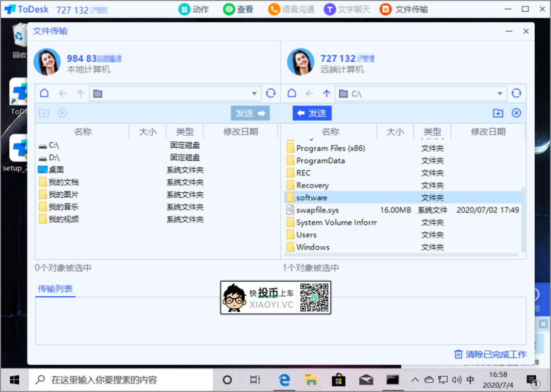Switch to the 传输列表 tab
Screen dimensions: 551x392
tap(55, 288)
